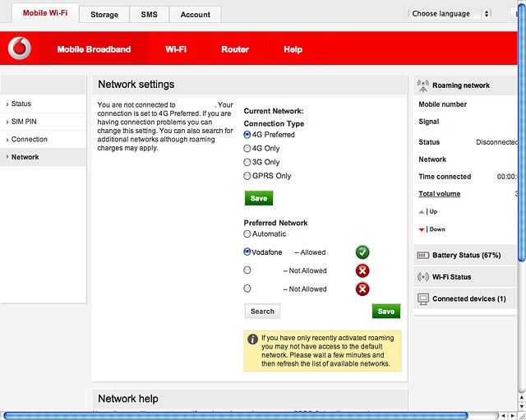526x420 pixels.
Task: Open the Mobile Broadband menu
Action: (94, 49)
